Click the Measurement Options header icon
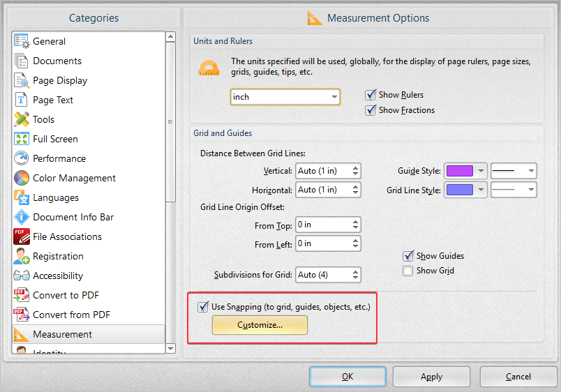 pos(315,18)
